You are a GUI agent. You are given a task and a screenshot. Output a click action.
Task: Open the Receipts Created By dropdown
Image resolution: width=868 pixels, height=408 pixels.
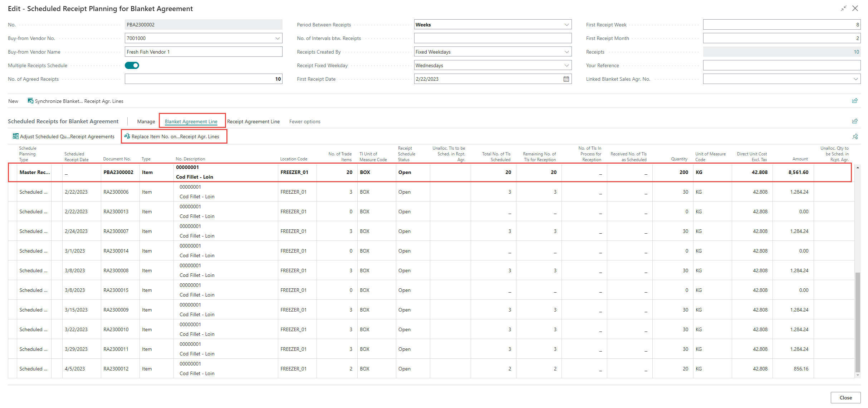(x=567, y=52)
